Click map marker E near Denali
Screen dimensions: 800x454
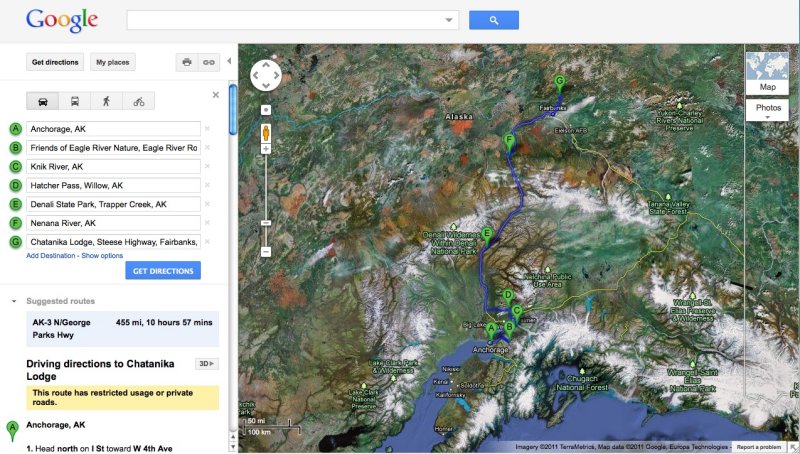point(487,237)
